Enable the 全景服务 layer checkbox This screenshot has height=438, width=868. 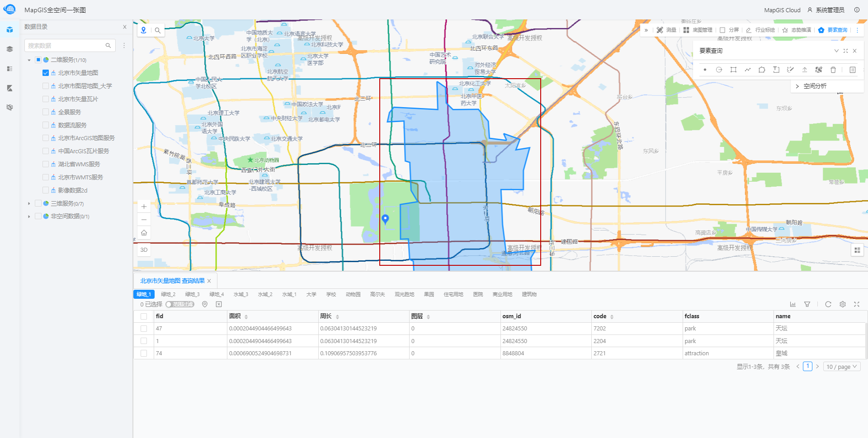coord(46,112)
